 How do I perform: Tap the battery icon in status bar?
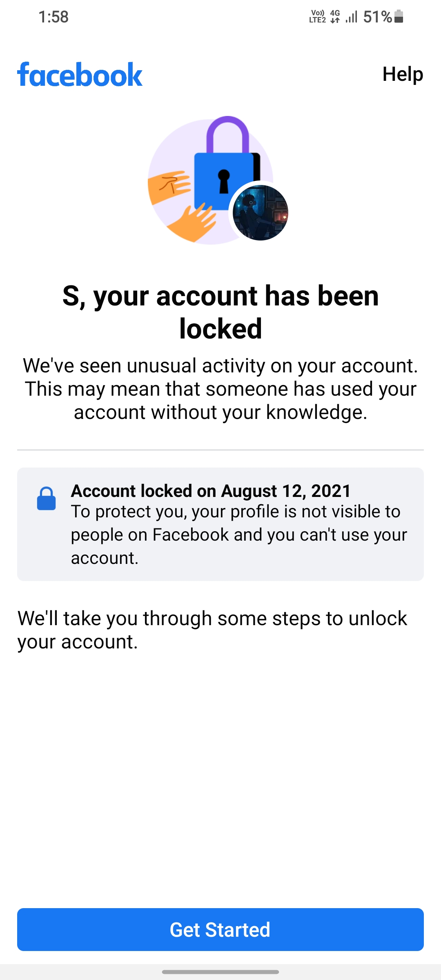[x=399, y=17]
